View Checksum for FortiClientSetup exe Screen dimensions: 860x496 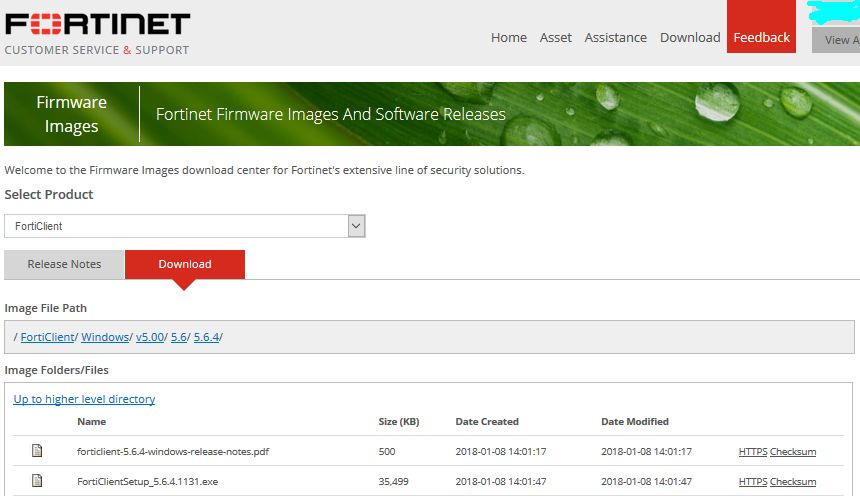[x=793, y=482]
